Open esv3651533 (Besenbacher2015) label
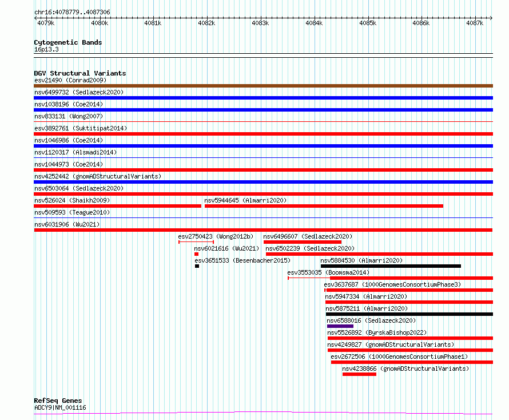Image resolution: width=509 pixels, height=420 pixels. pos(242,260)
